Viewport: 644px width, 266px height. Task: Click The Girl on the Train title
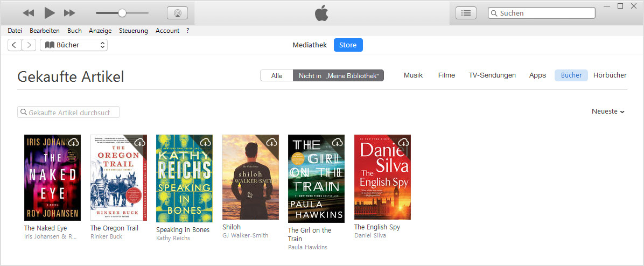click(309, 234)
